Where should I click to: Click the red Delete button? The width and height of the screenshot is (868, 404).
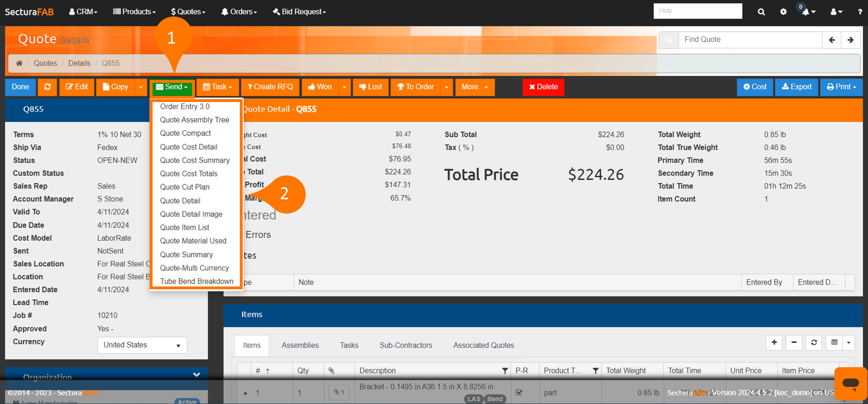click(x=543, y=87)
